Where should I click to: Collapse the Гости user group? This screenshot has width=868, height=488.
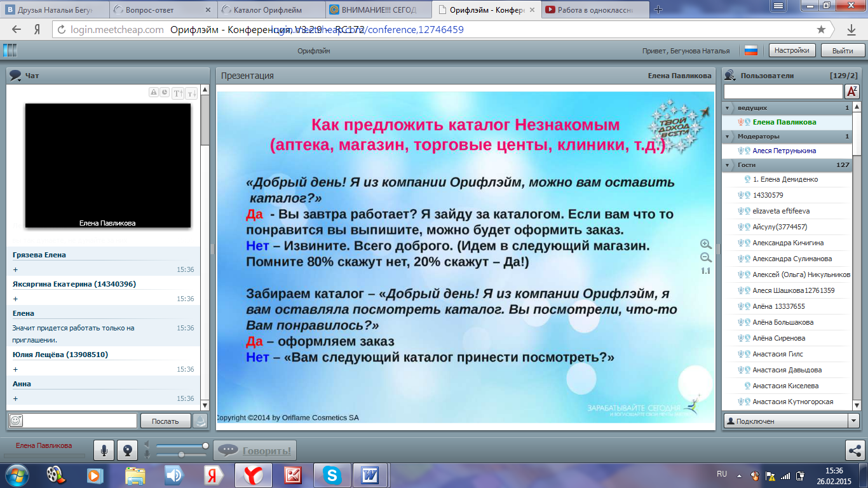pos(728,165)
